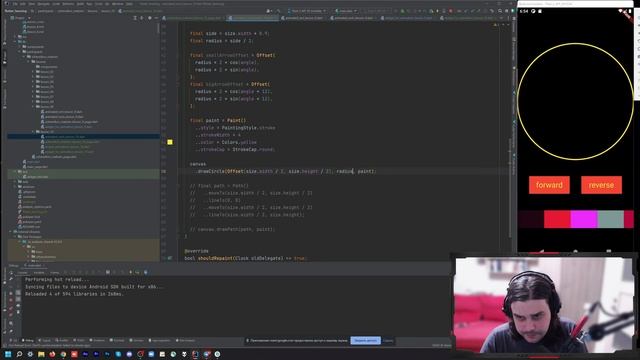The image size is (640, 360).
Task: Open the Logcat tool window tab
Action: [x=44, y=340]
